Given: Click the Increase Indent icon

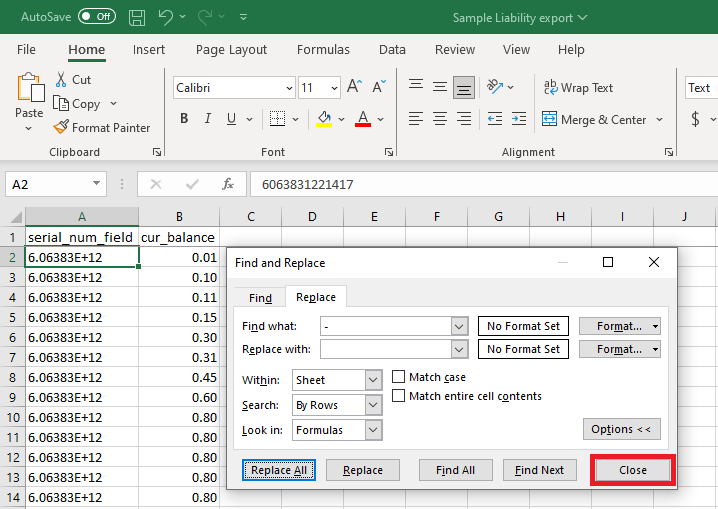Looking at the screenshot, I should (518, 119).
